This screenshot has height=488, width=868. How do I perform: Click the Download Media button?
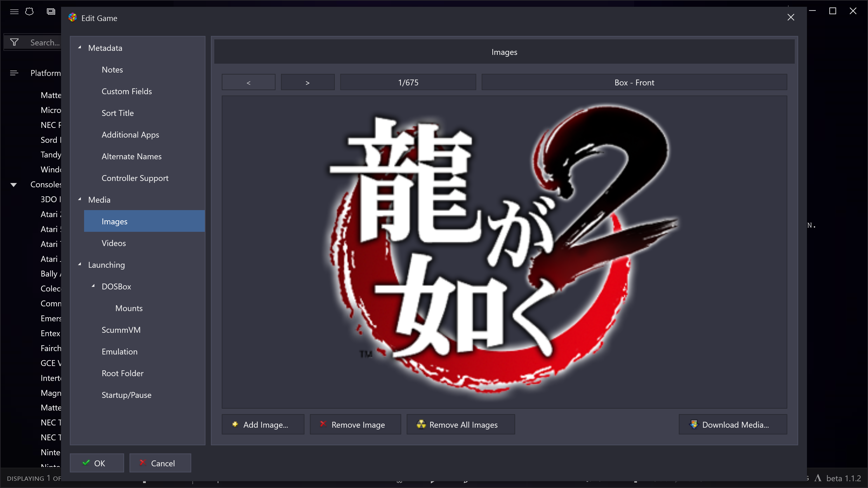733,424
